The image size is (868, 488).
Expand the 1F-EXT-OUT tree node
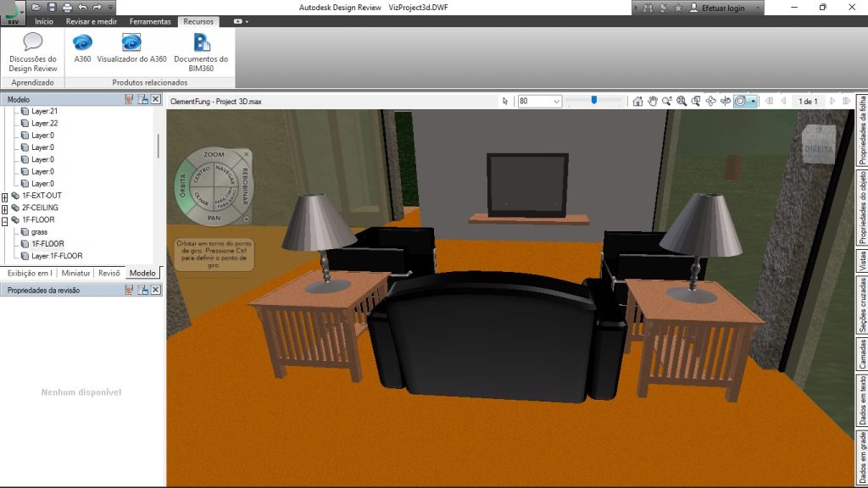coord(7,195)
